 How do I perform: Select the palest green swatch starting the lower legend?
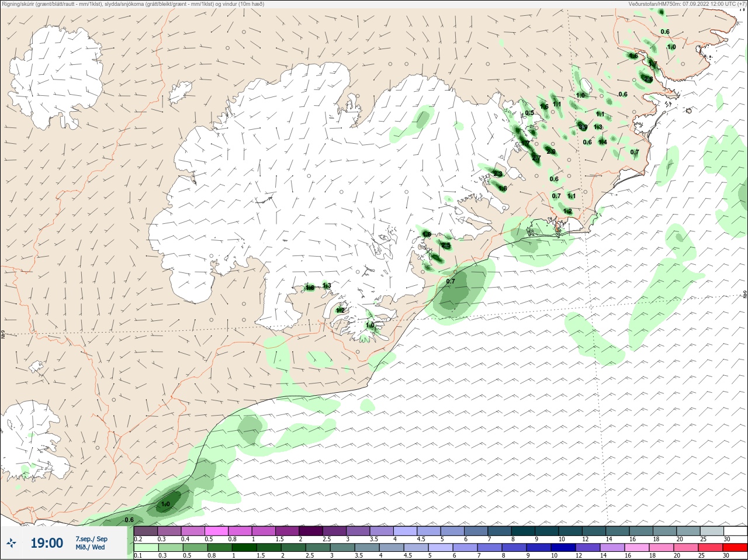146,548
